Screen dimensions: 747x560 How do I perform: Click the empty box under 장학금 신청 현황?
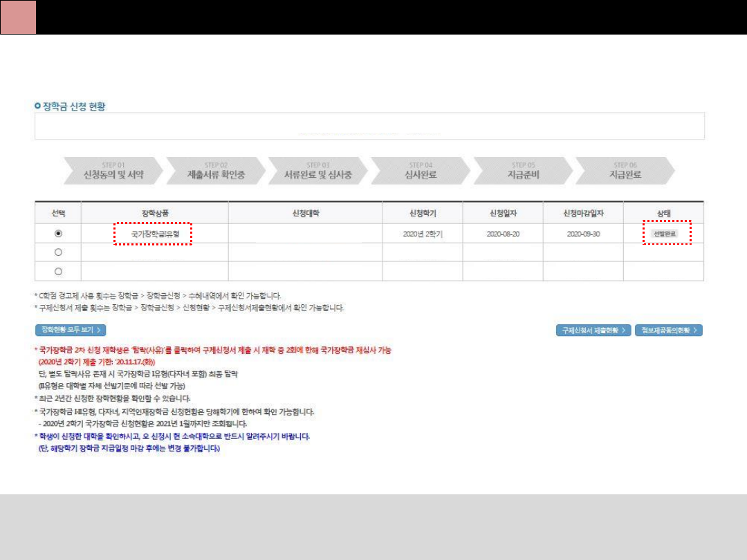[x=369, y=127]
